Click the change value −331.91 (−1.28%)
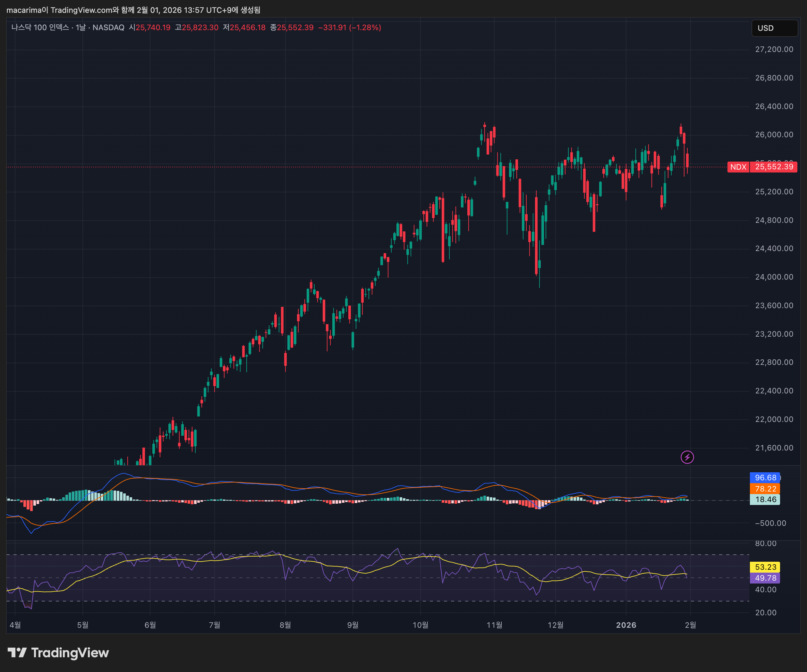Image resolution: width=807 pixels, height=672 pixels. (350, 28)
